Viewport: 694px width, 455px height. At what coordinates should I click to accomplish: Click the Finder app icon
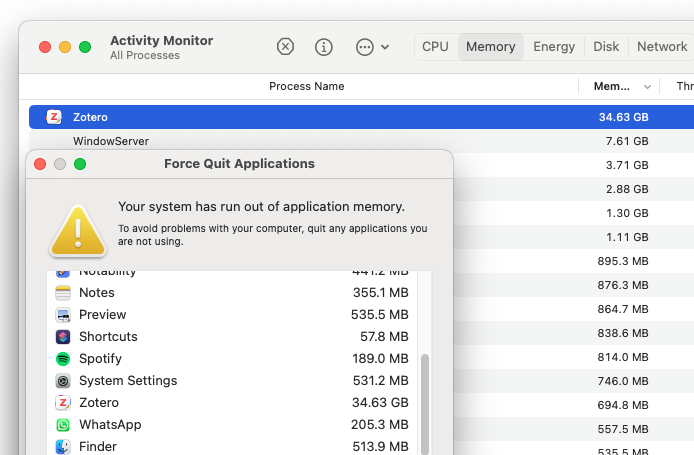click(x=63, y=447)
